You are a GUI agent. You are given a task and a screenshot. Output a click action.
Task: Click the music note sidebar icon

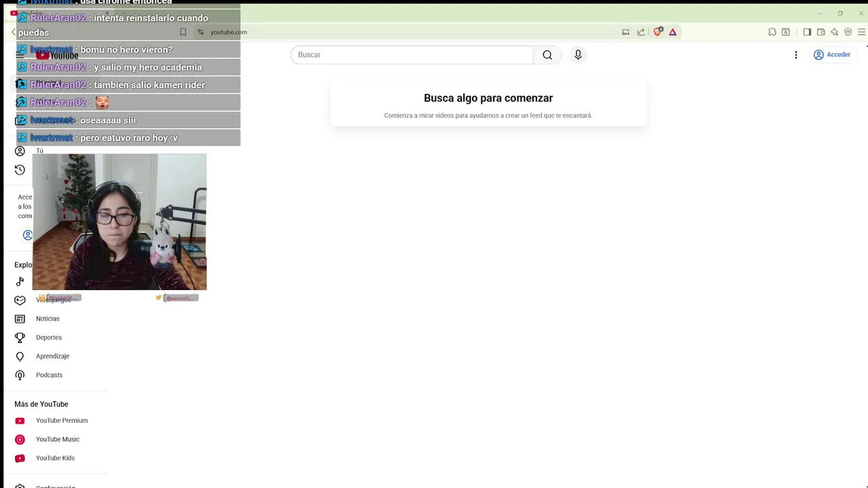tap(20, 281)
